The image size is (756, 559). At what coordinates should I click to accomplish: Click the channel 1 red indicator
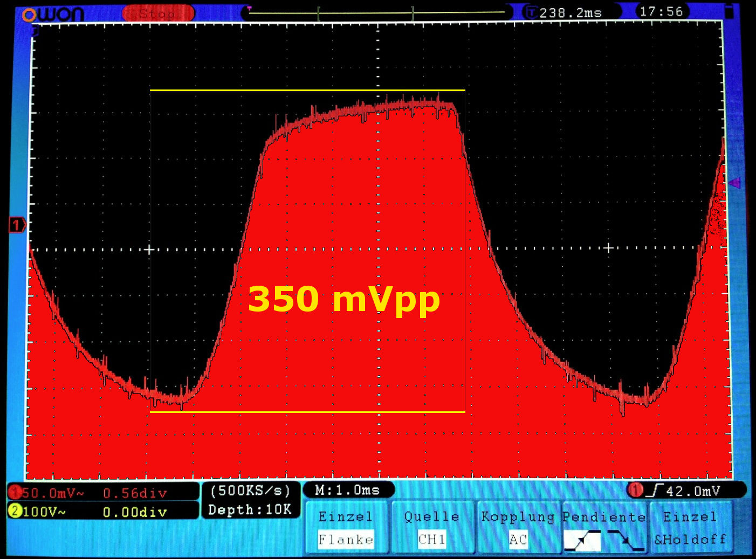[x=15, y=492]
